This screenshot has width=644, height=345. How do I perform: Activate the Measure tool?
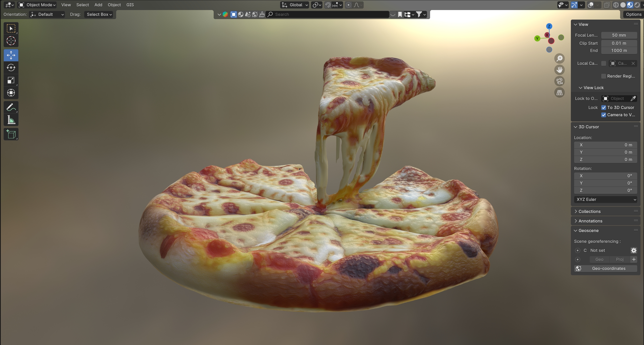[11, 120]
